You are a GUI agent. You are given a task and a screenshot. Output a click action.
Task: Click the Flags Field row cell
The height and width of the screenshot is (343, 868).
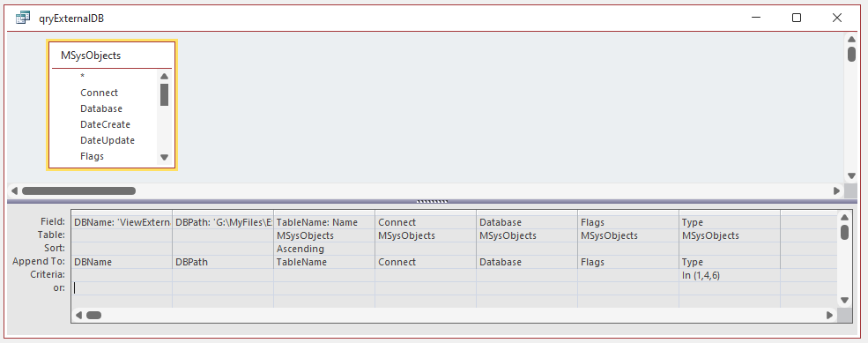click(627, 222)
